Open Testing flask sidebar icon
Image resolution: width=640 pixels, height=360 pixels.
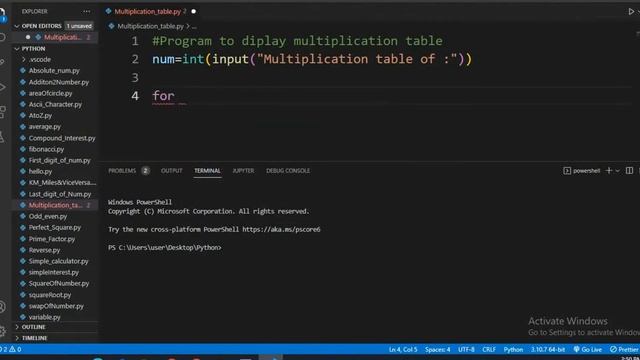(x=2, y=137)
